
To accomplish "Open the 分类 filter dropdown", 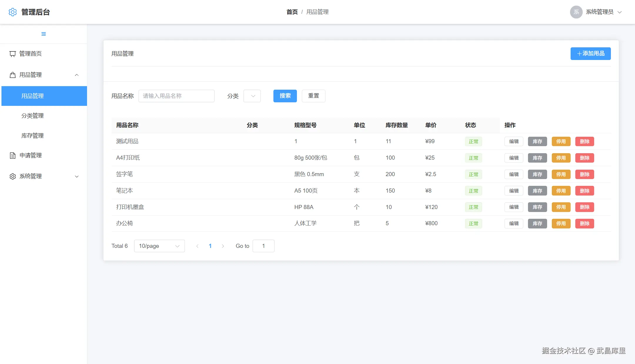I will (252, 96).
